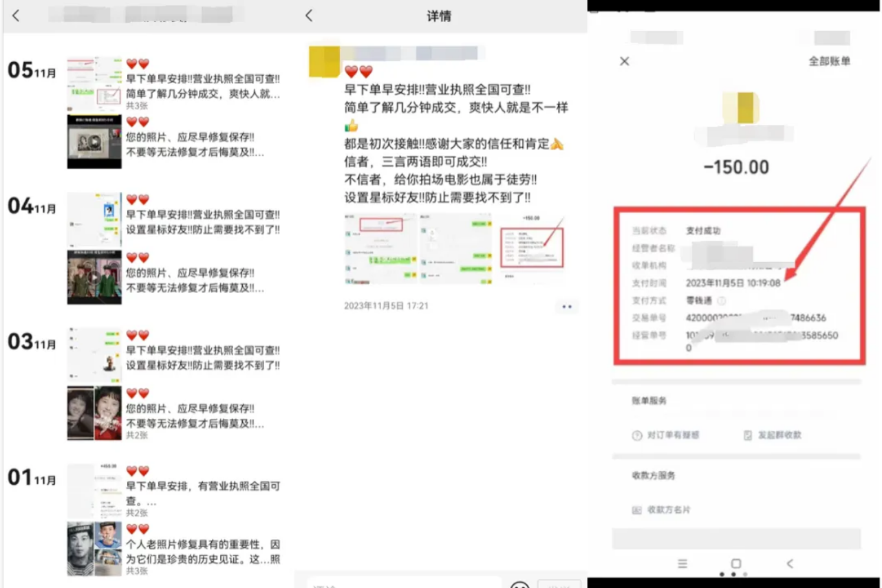Select the 01 11月 date label
The width and height of the screenshot is (882, 588).
(32, 477)
